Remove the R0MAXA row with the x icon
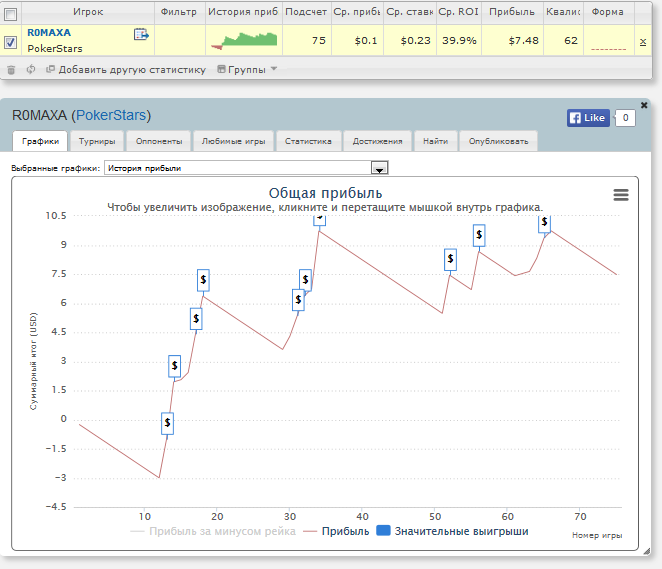This screenshot has width=662, height=569. tap(643, 41)
